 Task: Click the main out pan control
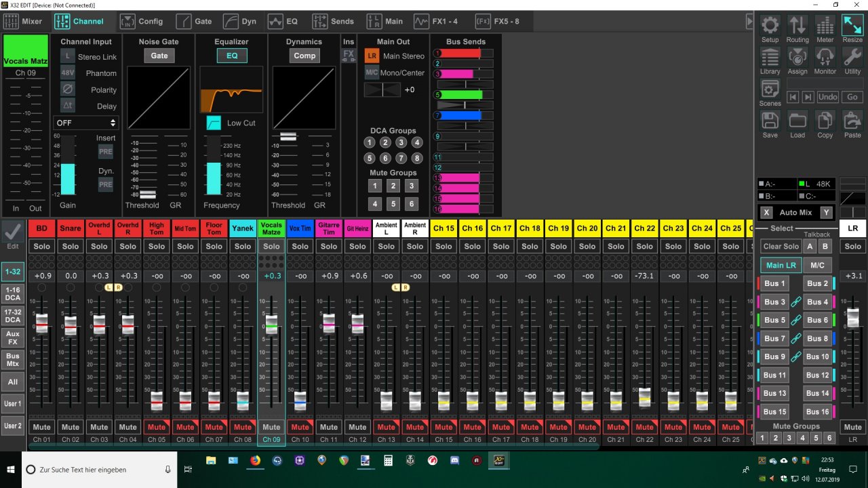pos(382,89)
